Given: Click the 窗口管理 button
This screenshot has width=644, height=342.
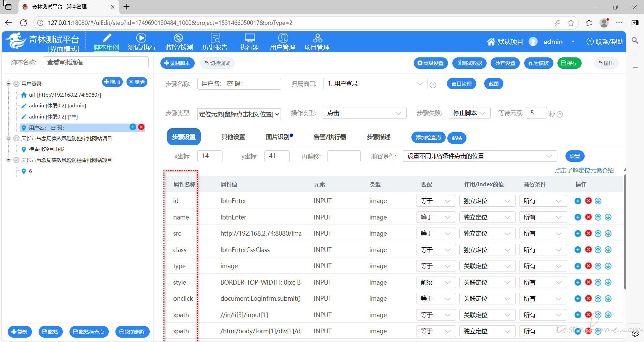Looking at the screenshot, I should coord(461,84).
